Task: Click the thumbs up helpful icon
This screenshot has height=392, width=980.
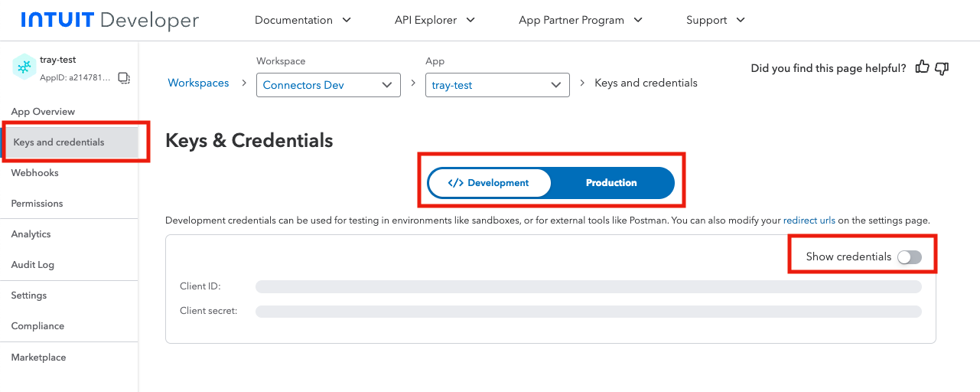Action: 922,67
